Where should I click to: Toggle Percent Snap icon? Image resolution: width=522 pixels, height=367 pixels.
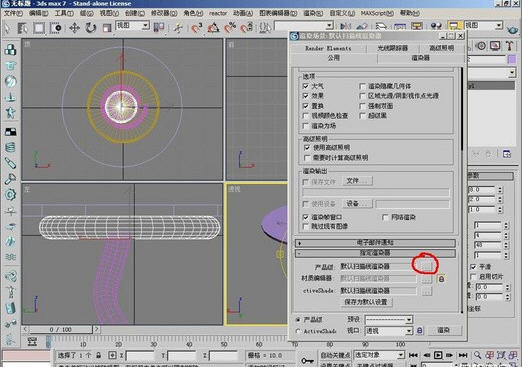(x=230, y=27)
